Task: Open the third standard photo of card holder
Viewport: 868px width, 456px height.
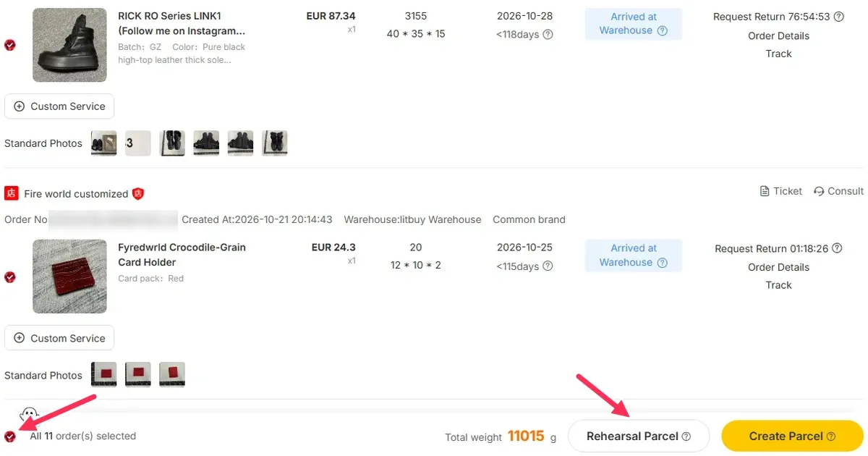Action: pos(172,375)
